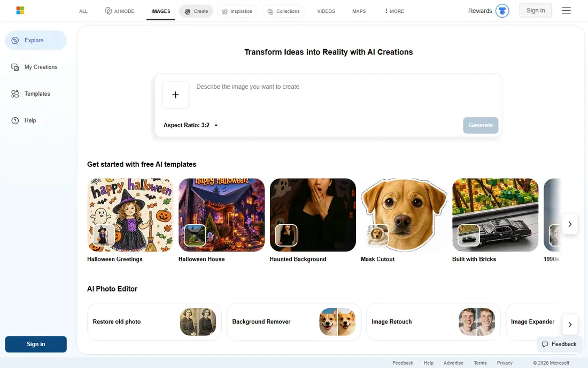Click the Mask Cutout caption

pyautogui.click(x=377, y=259)
